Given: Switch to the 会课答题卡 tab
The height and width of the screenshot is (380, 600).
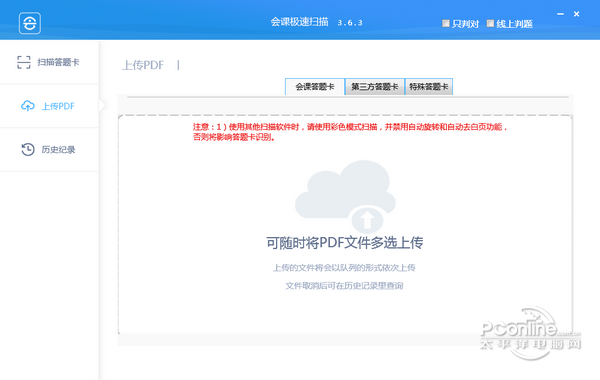Looking at the screenshot, I should 315,86.
